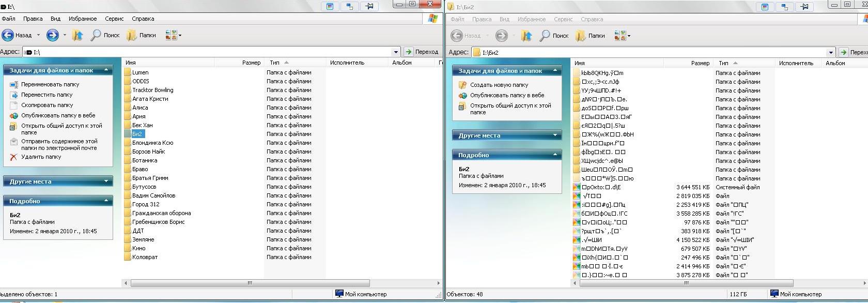The height and width of the screenshot is (303, 868).
Task: Click the Мой компьютер status icon in the I:\ window
Action: (x=339, y=294)
